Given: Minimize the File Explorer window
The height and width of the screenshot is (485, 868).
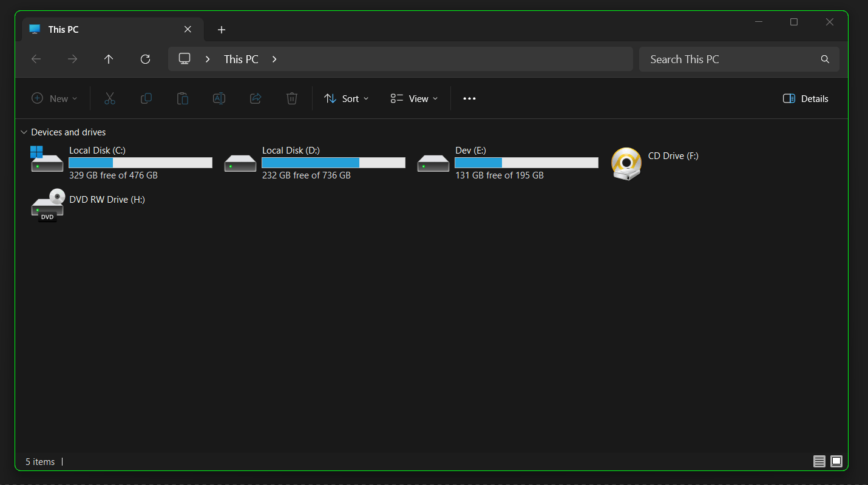Looking at the screenshot, I should point(759,22).
